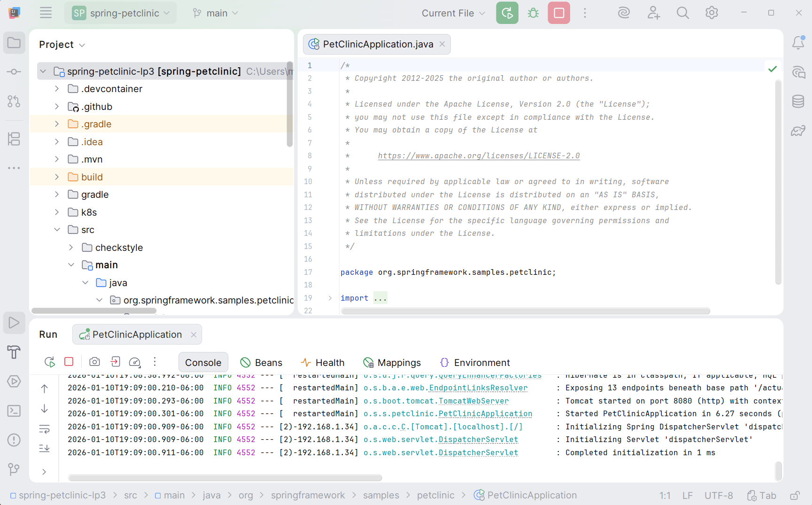
Task: Expand the build folder
Action: [x=56, y=177]
